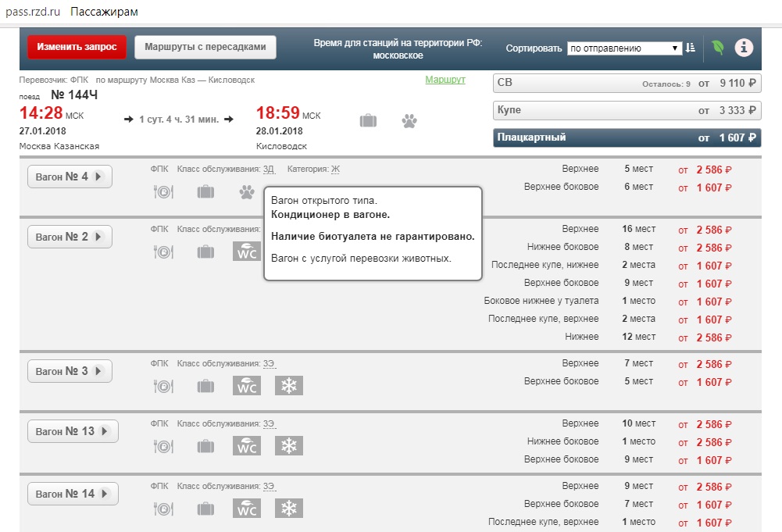
Task: Click the luggage icon for Вагон № 14
Action: (205, 509)
